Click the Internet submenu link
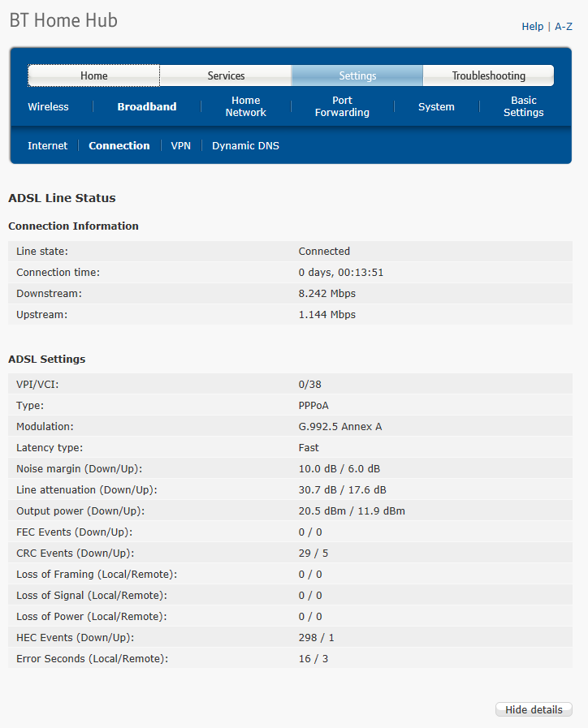Viewport: 588px width, 728px height. click(x=47, y=146)
